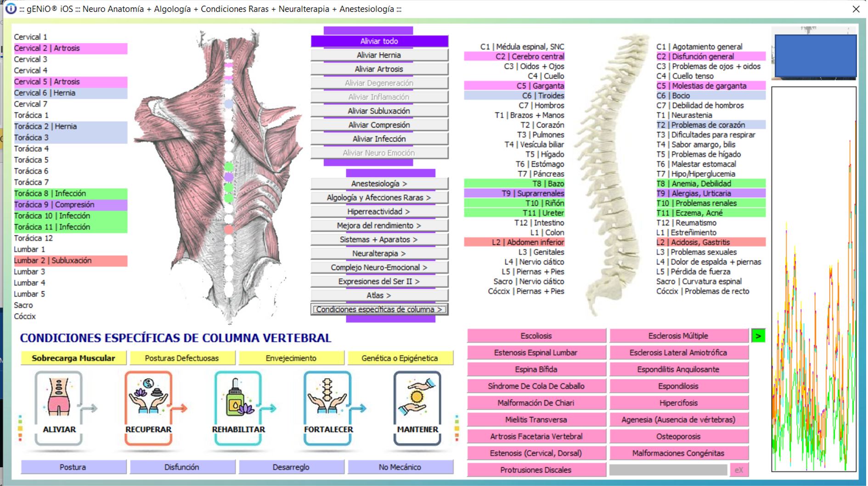
Task: Select Lumbar 2 | Subluxación row
Action: pos(70,260)
